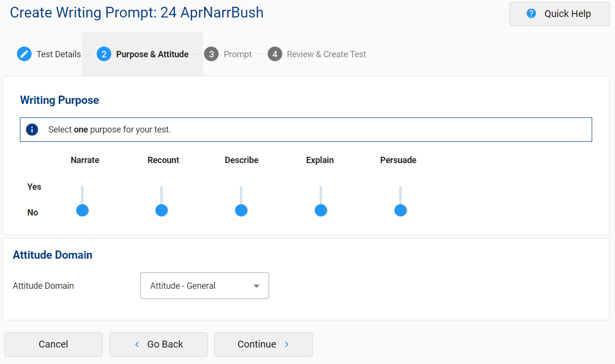This screenshot has height=364, width=615.
Task: Open the Review & Create Test step
Action: click(x=326, y=54)
